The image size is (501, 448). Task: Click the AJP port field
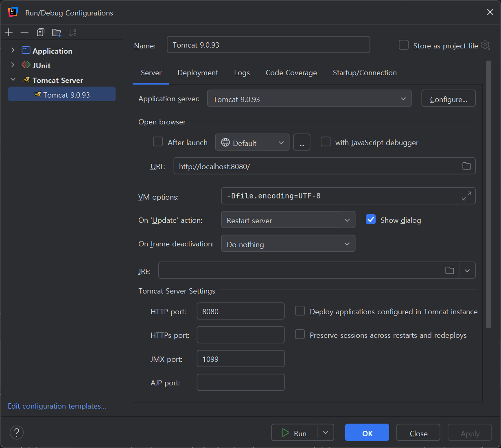point(241,383)
